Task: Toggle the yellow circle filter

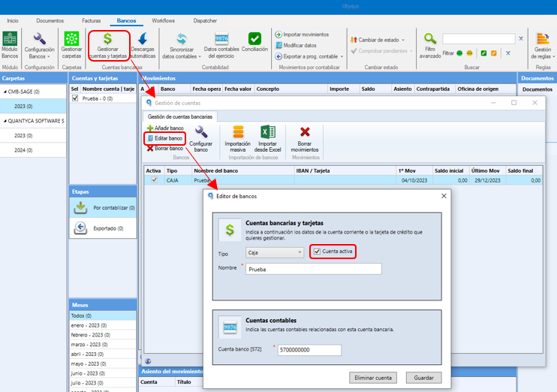Action: 469,53
